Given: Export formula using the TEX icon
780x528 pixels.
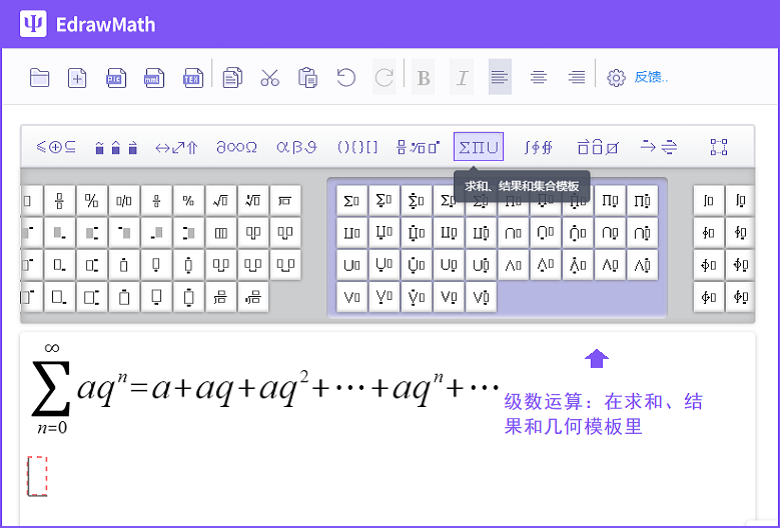Looking at the screenshot, I should (x=193, y=78).
